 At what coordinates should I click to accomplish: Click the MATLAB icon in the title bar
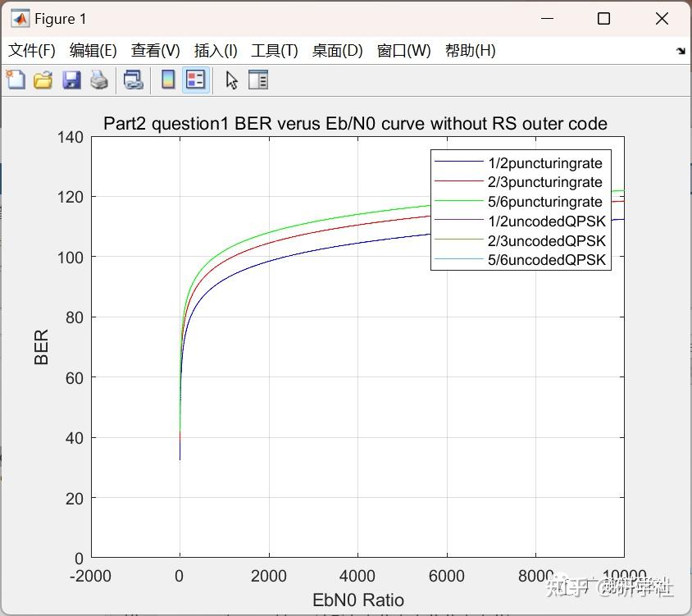click(19, 18)
